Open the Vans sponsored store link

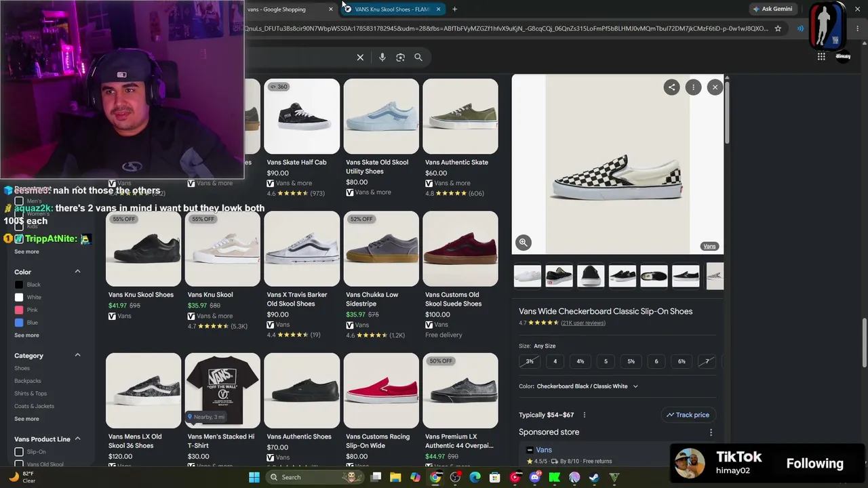(544, 450)
